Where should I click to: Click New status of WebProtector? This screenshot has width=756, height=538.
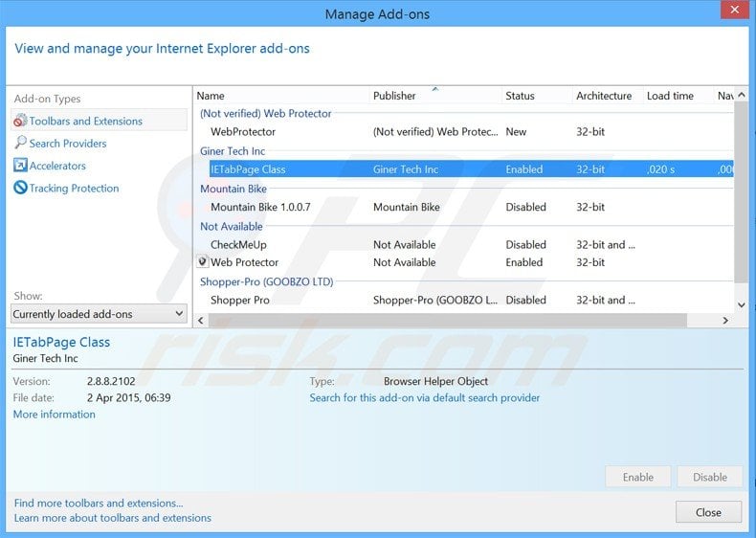click(x=516, y=132)
